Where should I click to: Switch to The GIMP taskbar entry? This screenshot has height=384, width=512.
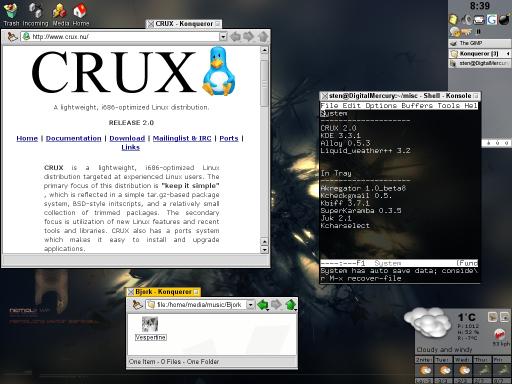coord(480,43)
